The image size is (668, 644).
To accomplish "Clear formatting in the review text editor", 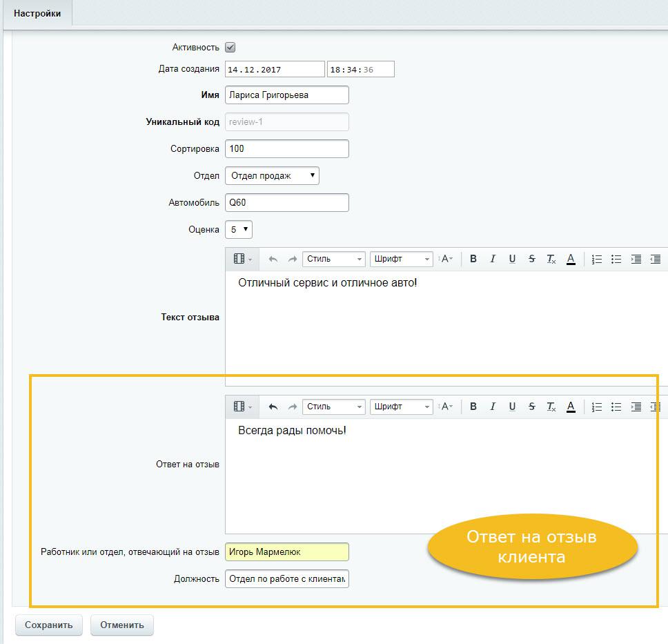I will 551,259.
